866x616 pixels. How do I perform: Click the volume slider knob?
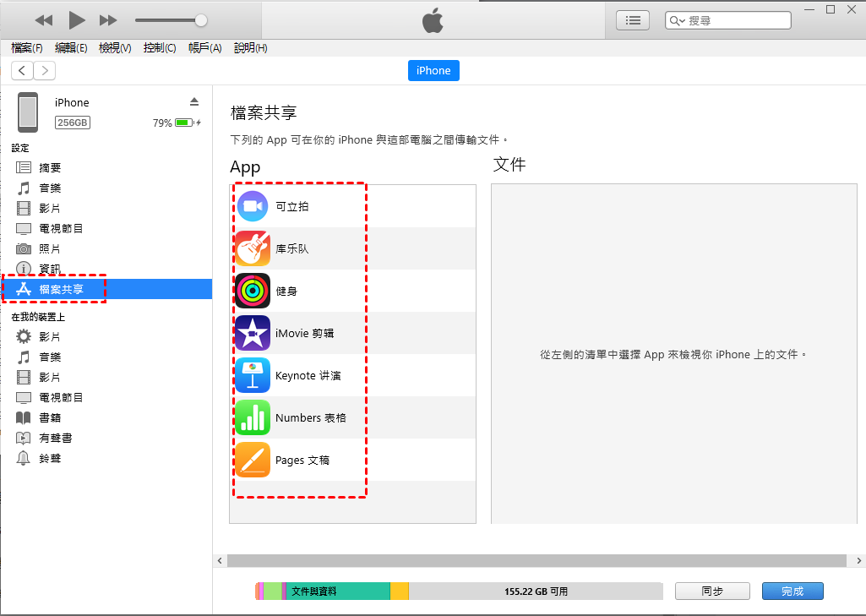click(x=201, y=19)
